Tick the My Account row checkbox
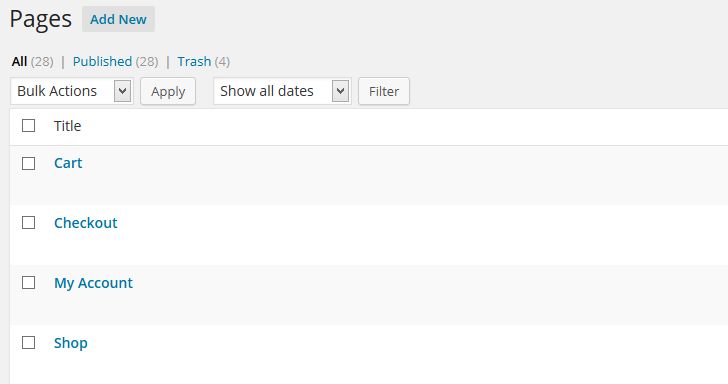The width and height of the screenshot is (728, 384). click(29, 282)
